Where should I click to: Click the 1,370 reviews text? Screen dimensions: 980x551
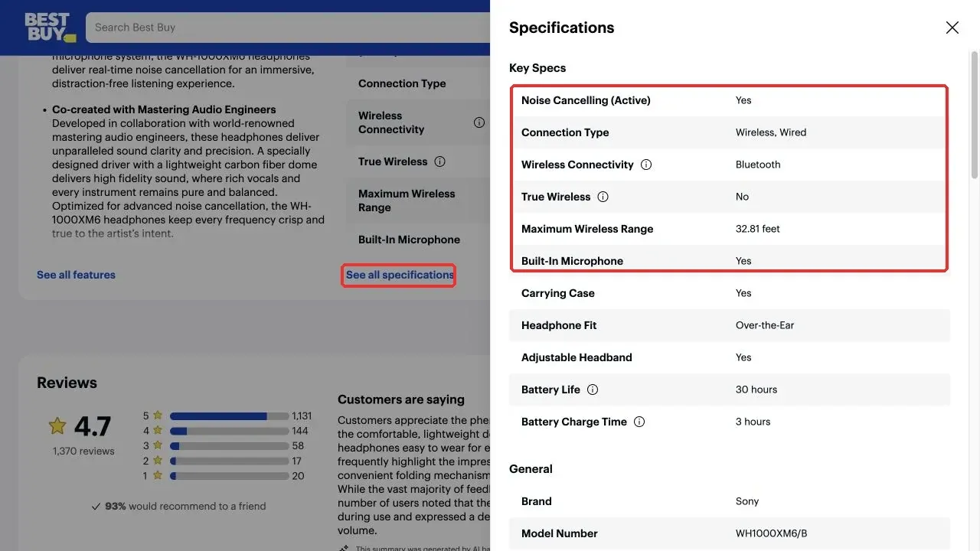(x=83, y=451)
